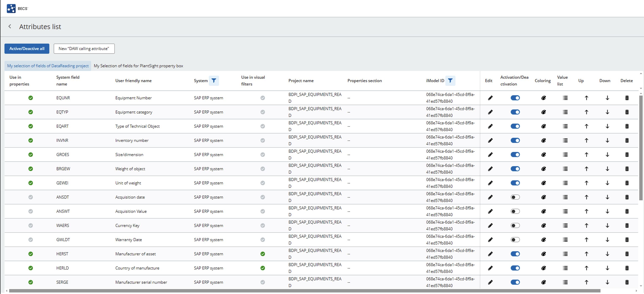Enable visual filter use for Unit of weight
The height and width of the screenshot is (294, 644).
click(262, 183)
